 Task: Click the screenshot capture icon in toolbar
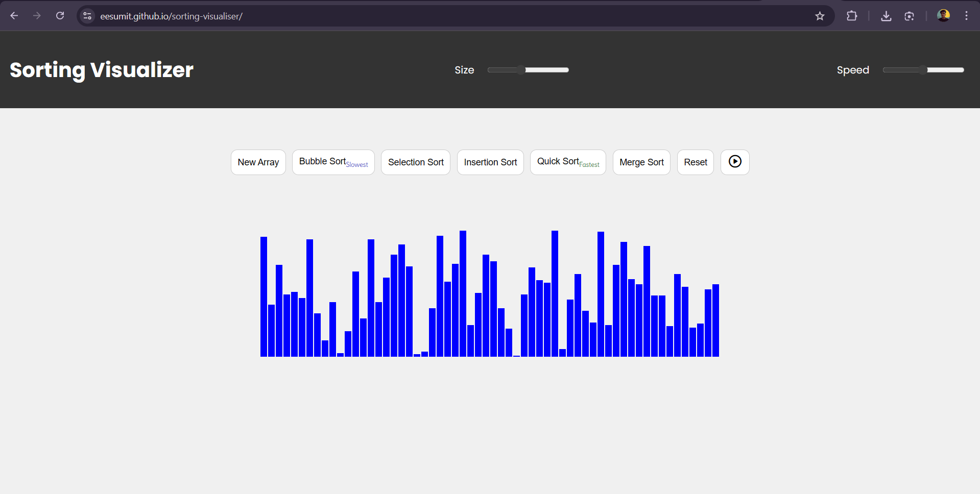click(x=909, y=16)
